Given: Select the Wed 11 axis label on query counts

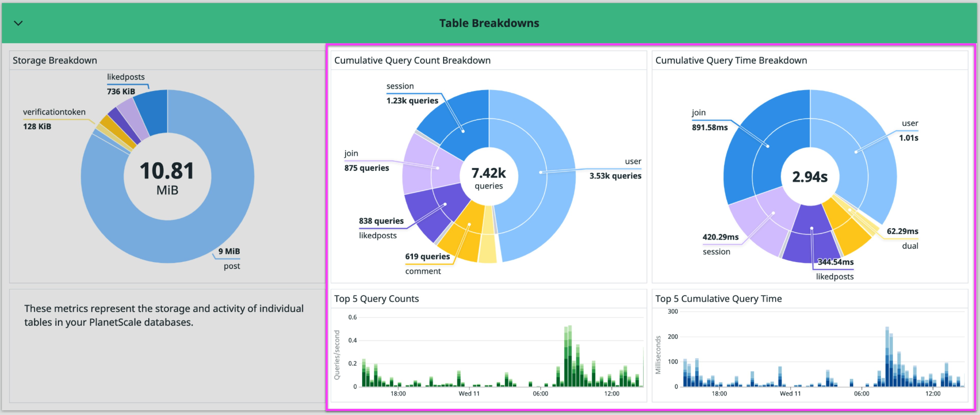Looking at the screenshot, I should point(470,394).
